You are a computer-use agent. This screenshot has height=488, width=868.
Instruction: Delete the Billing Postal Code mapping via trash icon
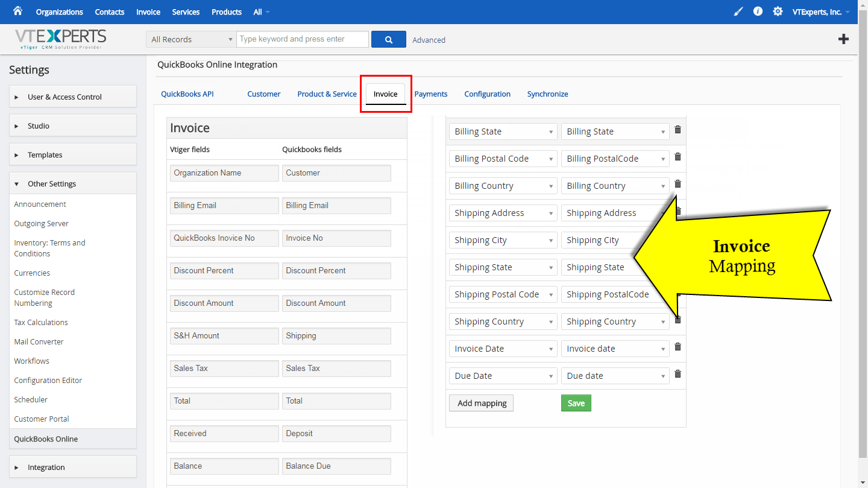click(678, 157)
